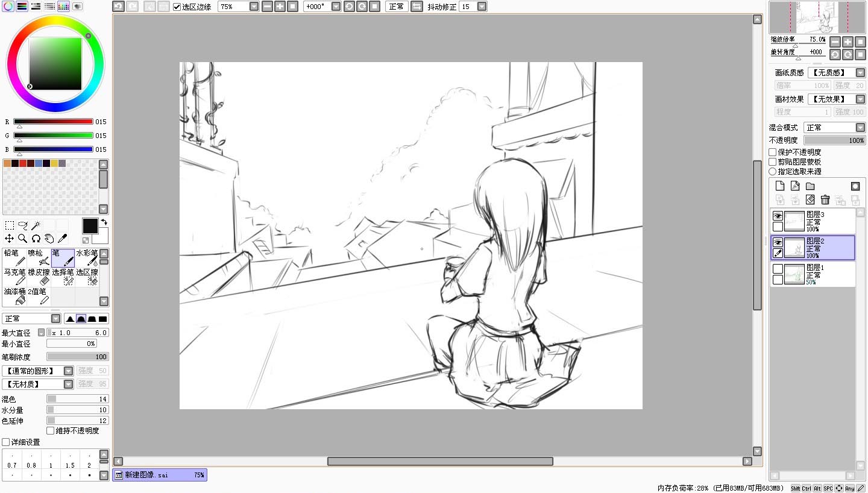Enable 剪贴图层蒙板 checkbox
The image size is (868, 493).
click(x=773, y=162)
